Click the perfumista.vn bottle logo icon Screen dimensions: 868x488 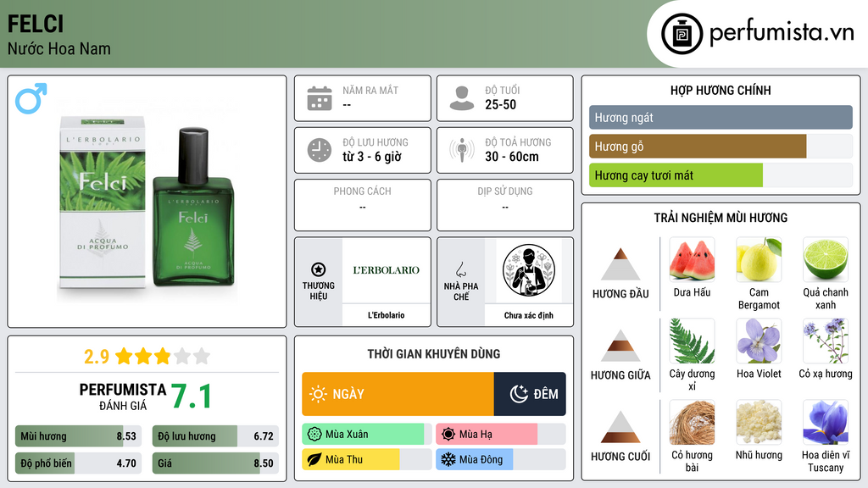(682, 34)
